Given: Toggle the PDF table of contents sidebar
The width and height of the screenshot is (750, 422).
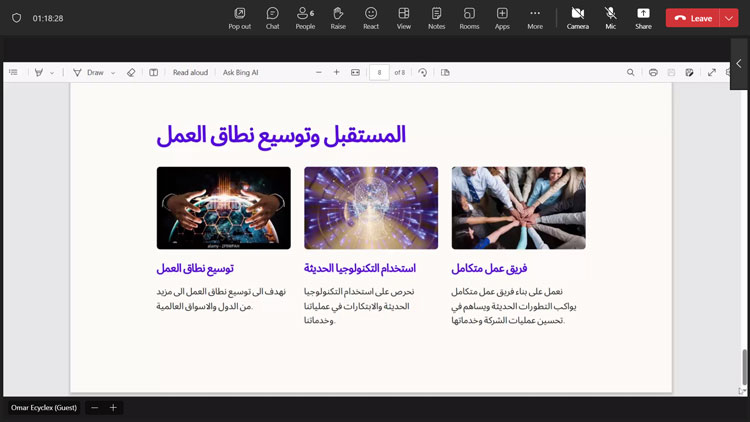Looking at the screenshot, I should [x=13, y=73].
